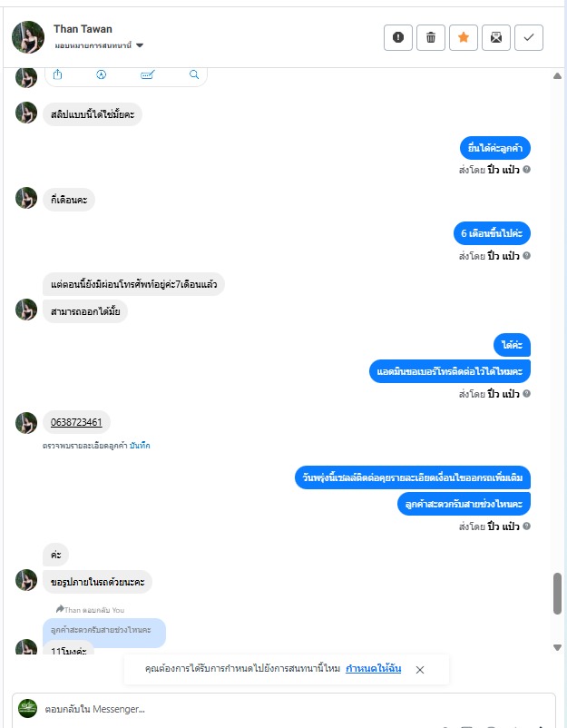This screenshot has width=567, height=728.
Task: Click the scrollbar up arrow
Action: click(557, 76)
